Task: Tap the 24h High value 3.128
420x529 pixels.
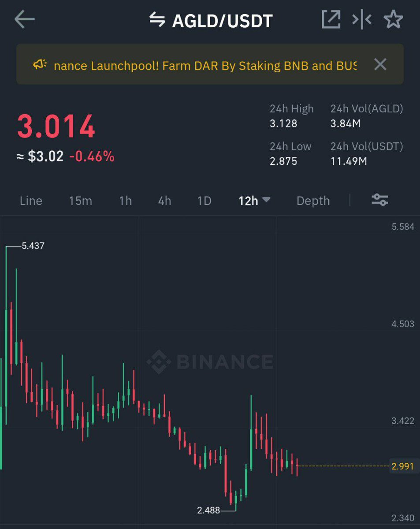Action: [x=283, y=123]
